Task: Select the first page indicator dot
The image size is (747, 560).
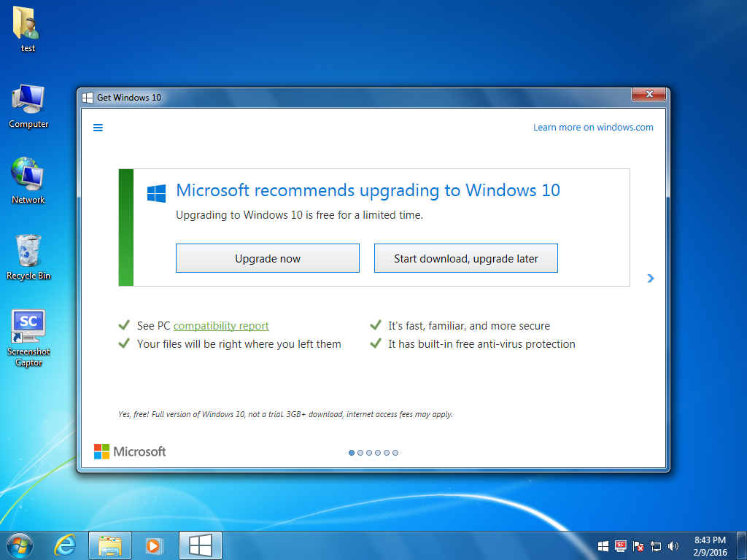Action: pyautogui.click(x=352, y=453)
